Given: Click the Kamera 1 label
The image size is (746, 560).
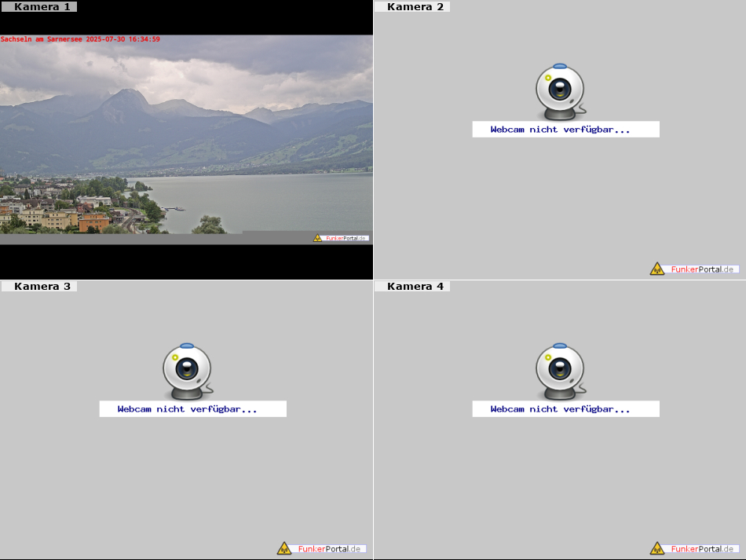Looking at the screenshot, I should coord(38,6).
